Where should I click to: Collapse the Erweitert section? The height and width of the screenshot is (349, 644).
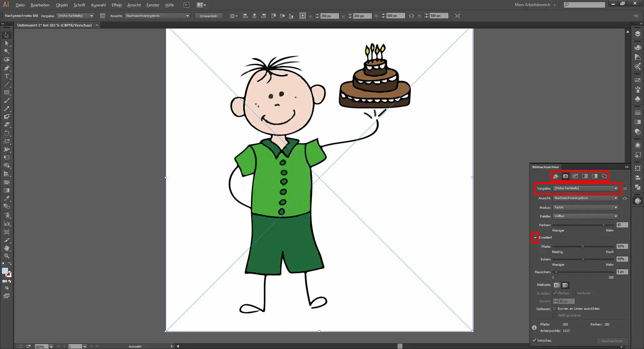[x=535, y=238]
